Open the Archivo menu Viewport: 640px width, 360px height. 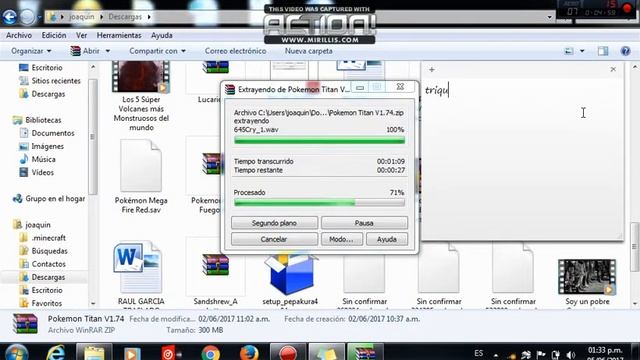pos(19,36)
